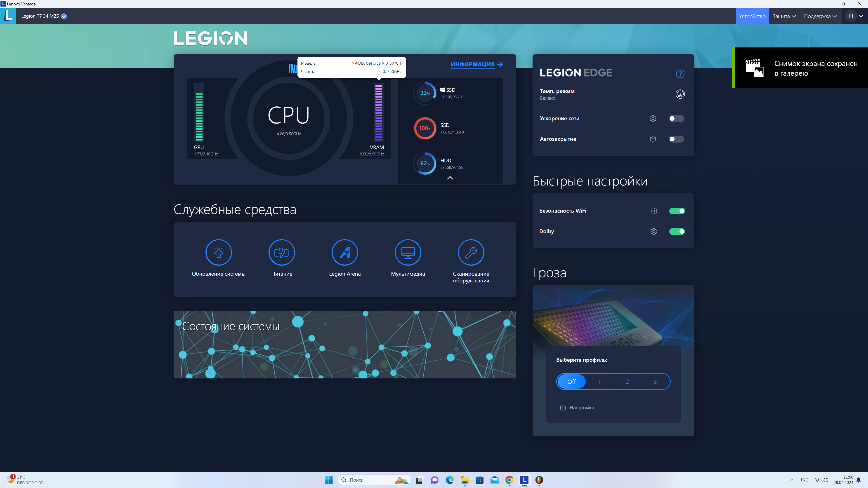Open the Поддержка dropdown menu
The width and height of the screenshot is (868, 488).
(820, 16)
